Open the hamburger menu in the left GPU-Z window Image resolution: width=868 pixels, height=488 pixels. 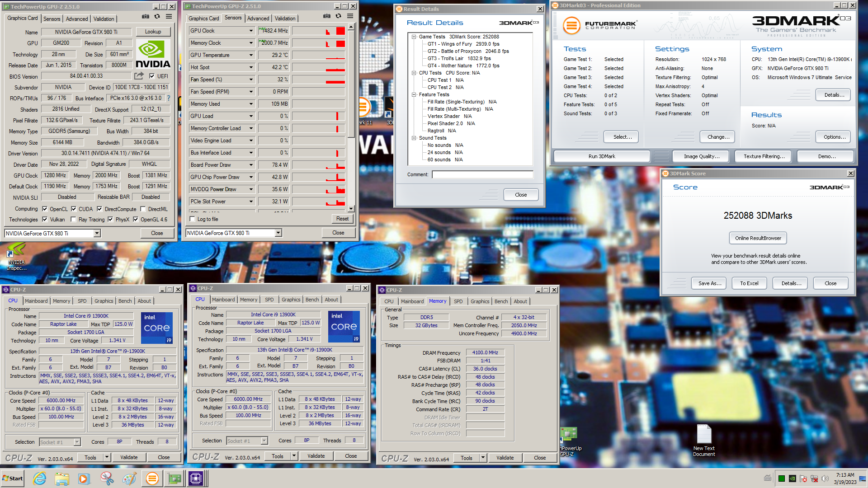point(169,17)
